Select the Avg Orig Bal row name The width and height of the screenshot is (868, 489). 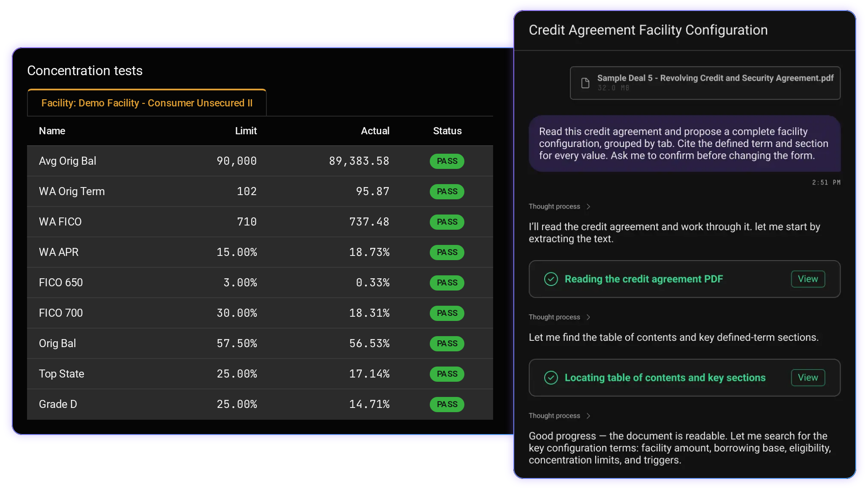pos(68,161)
